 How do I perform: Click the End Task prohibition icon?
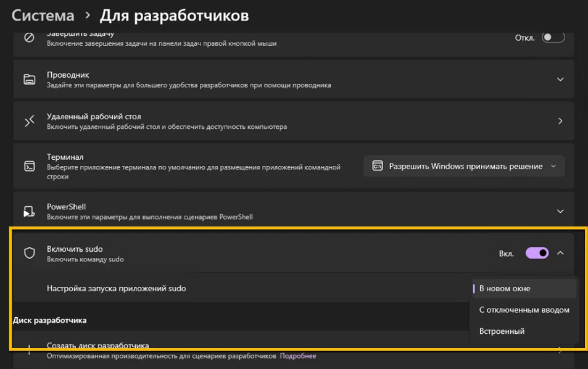pyautogui.click(x=29, y=38)
